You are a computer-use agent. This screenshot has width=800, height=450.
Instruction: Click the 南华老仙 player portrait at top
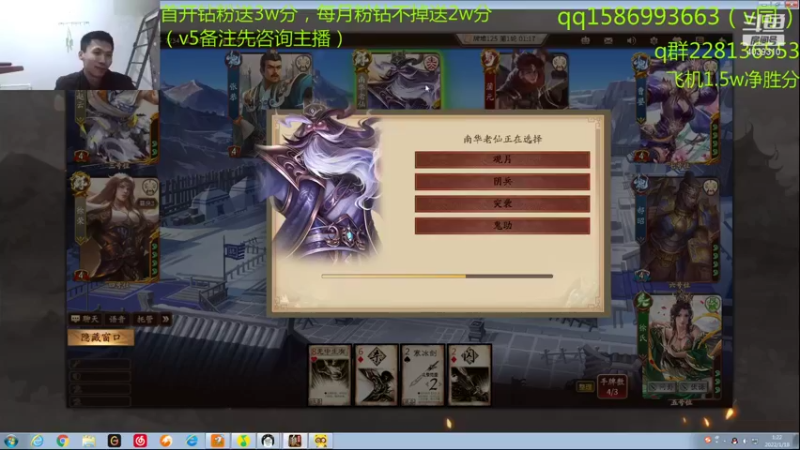click(x=398, y=80)
